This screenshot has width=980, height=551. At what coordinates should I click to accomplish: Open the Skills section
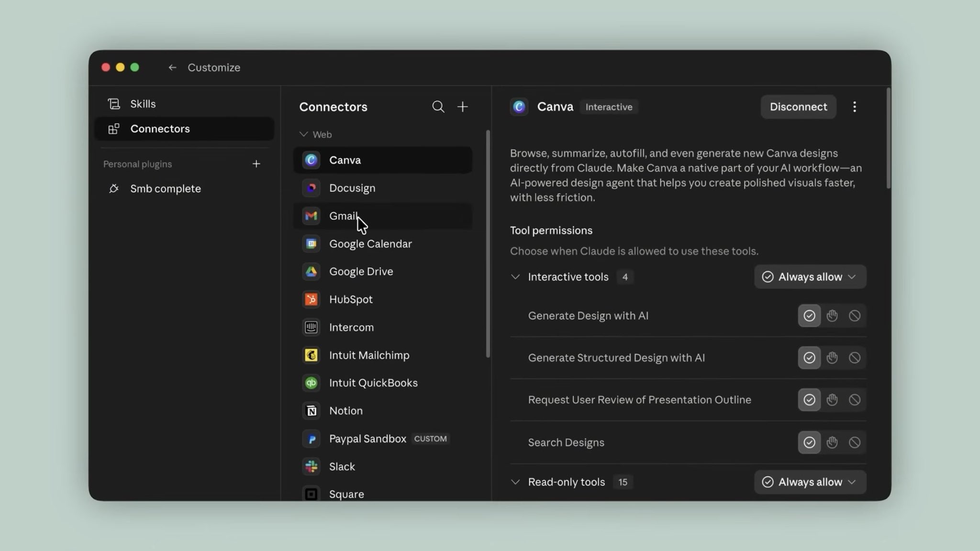(x=184, y=104)
